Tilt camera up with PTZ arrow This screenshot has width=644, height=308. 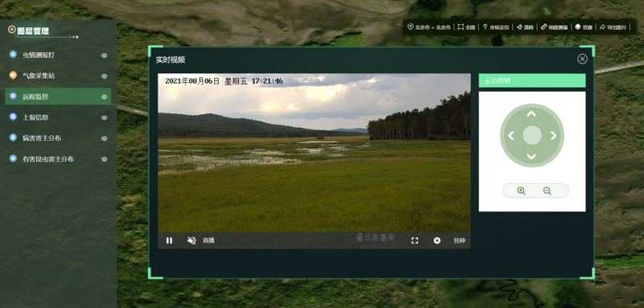[531, 113]
